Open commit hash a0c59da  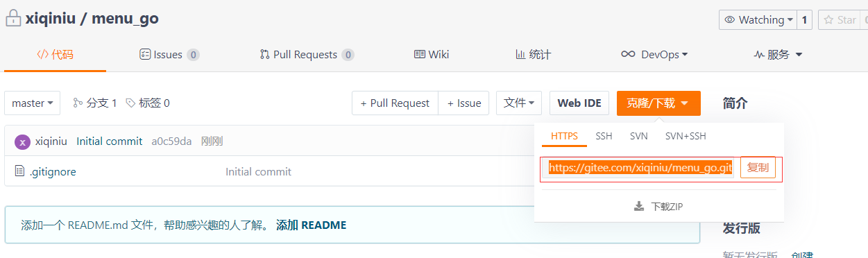(x=171, y=141)
